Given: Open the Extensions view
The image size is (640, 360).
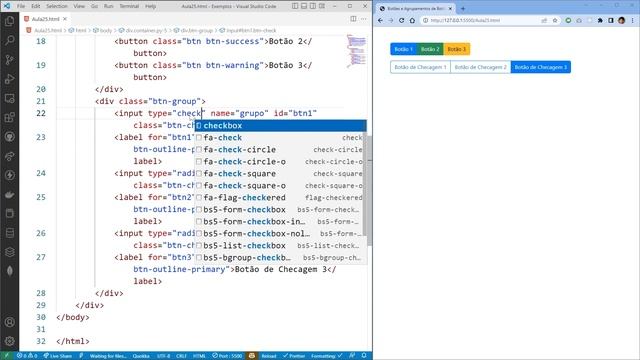Looking at the screenshot, I should click(9, 118).
